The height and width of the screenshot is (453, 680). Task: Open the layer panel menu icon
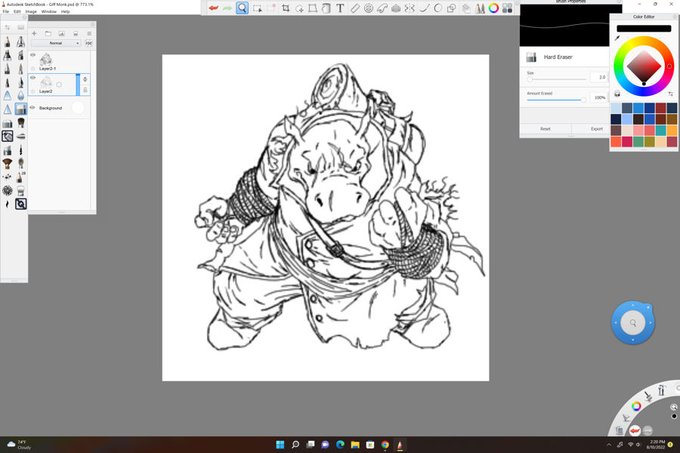89,33
